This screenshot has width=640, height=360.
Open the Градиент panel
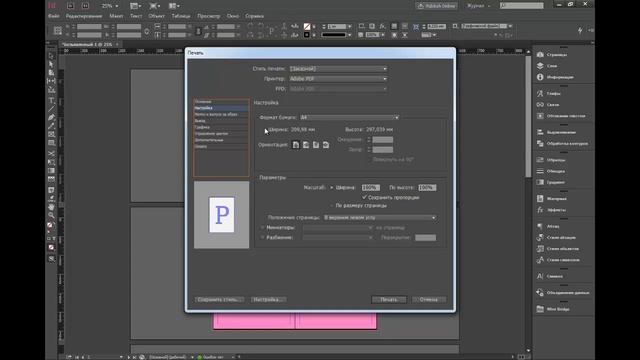(x=551, y=182)
